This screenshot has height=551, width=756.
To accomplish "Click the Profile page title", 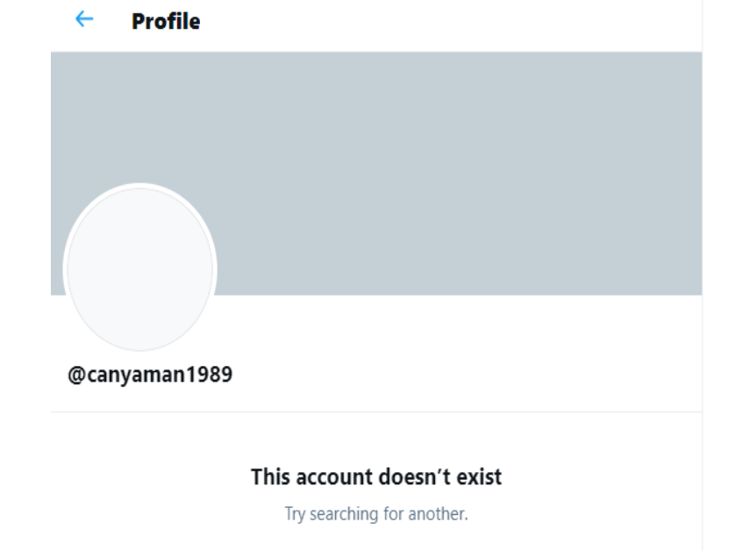I will pyautogui.click(x=166, y=21).
